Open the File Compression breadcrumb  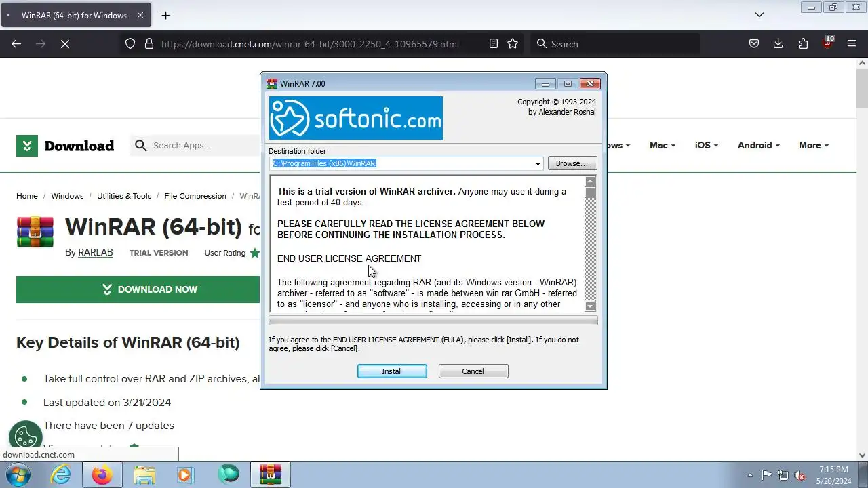coord(195,196)
